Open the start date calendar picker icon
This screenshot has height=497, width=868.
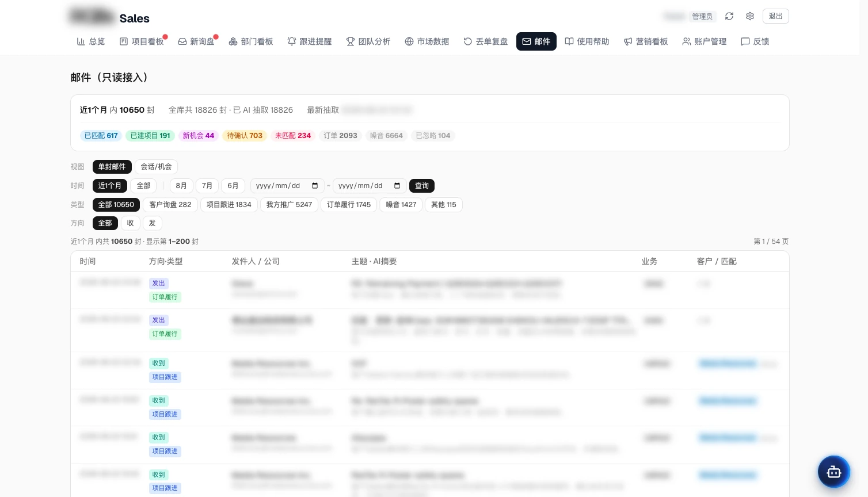(315, 186)
